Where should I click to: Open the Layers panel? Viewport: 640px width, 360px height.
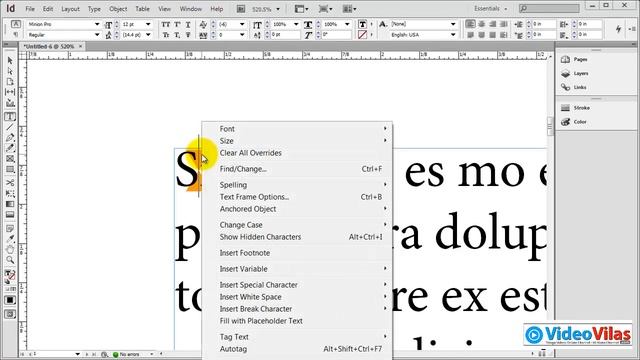pos(575,73)
